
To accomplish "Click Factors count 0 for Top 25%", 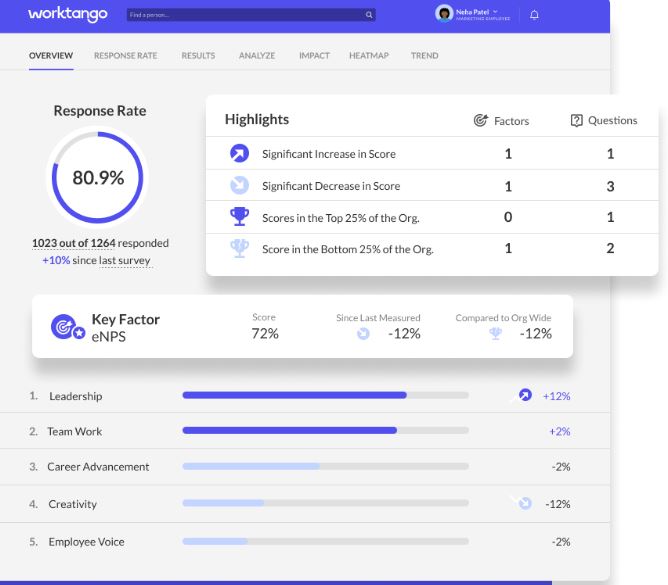I will tap(508, 217).
